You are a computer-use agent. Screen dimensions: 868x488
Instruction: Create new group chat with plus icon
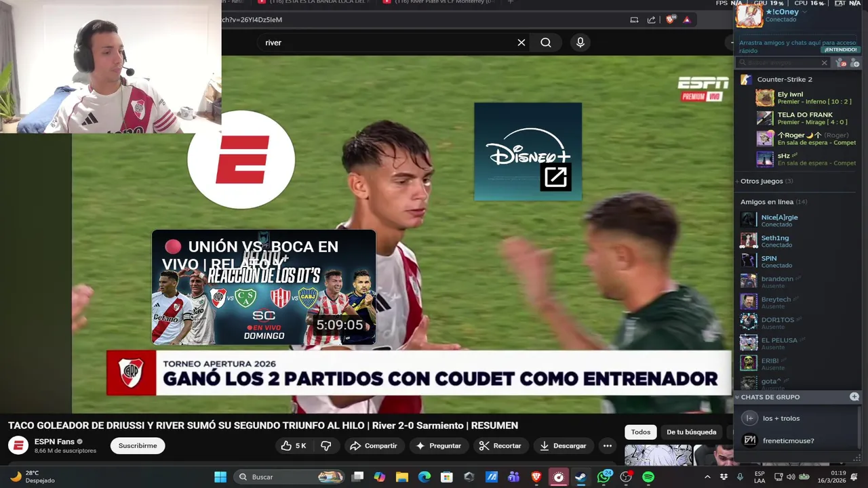pos(854,396)
